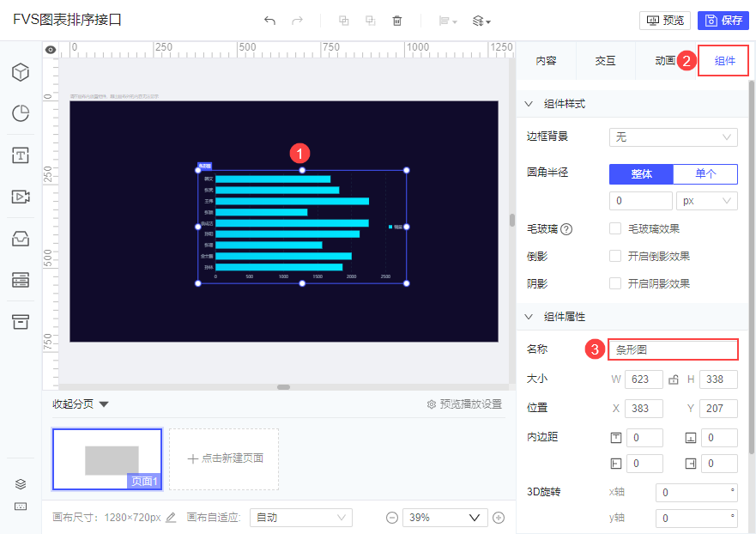Toggle the eye visibility icon by the ruler
756x534 pixels.
(50, 50)
